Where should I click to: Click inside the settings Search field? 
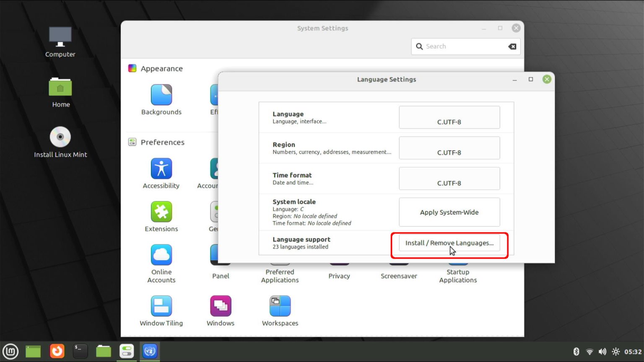pyautogui.click(x=461, y=46)
